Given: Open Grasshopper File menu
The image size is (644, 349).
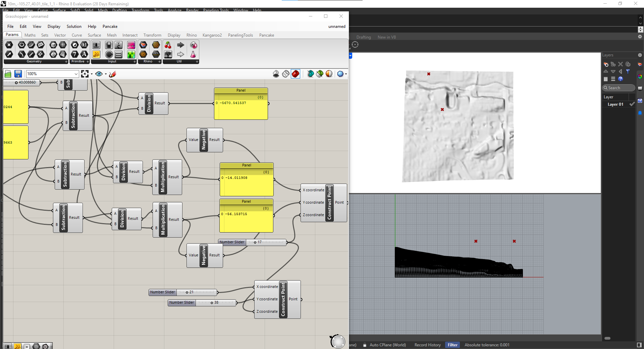Looking at the screenshot, I should (10, 27).
